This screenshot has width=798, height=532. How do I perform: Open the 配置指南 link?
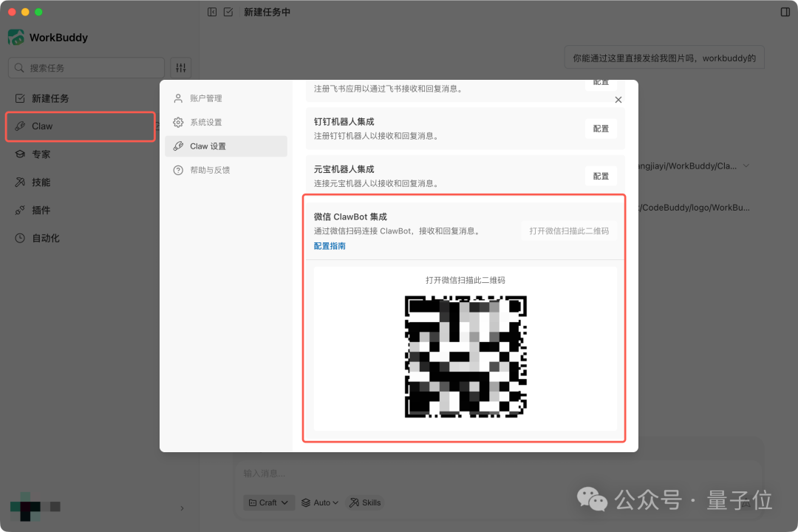tap(329, 245)
